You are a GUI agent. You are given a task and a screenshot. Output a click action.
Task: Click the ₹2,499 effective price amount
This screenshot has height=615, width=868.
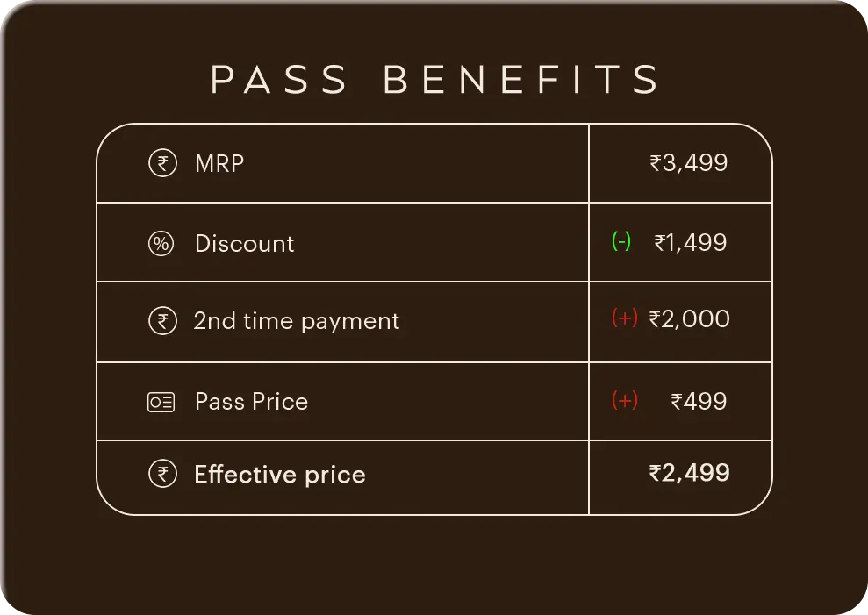[x=689, y=473]
